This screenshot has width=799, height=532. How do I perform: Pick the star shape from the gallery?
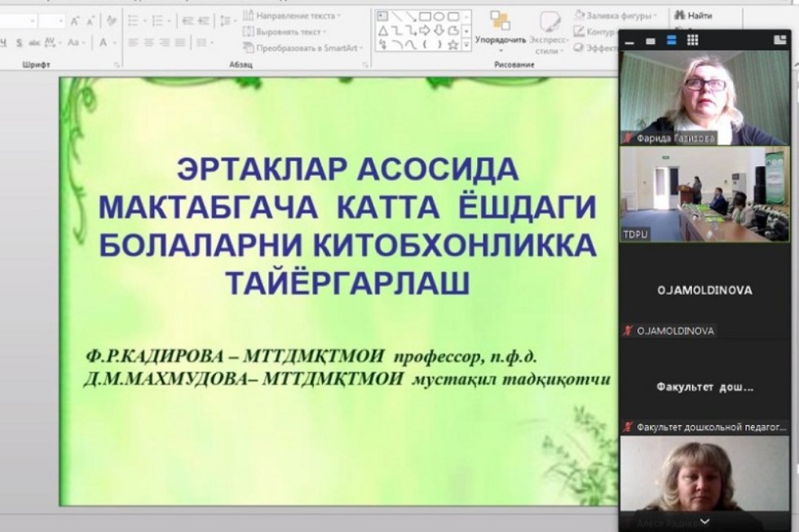coord(454,46)
